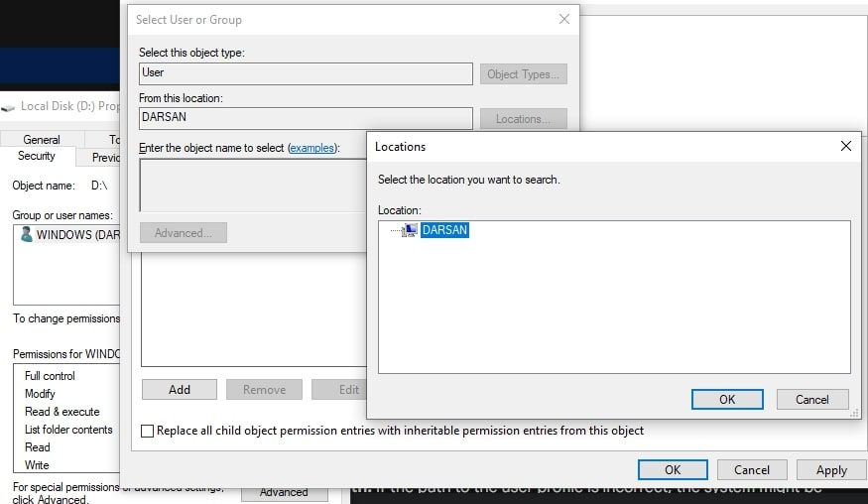Select the Modify permission row
The width and height of the screenshot is (868, 504).
coord(40,393)
